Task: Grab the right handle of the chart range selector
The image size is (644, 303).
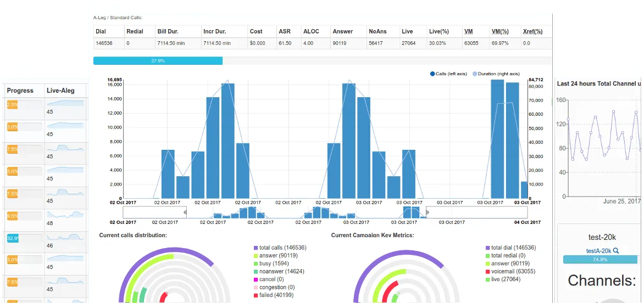Action: (427, 212)
